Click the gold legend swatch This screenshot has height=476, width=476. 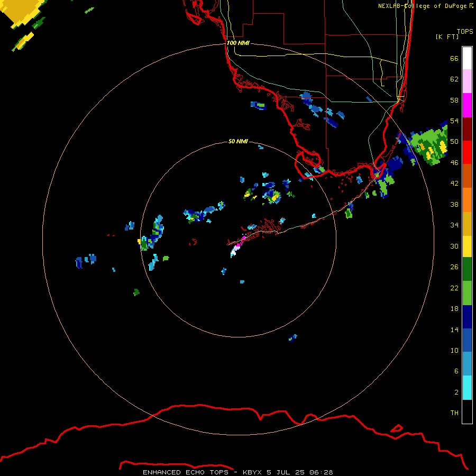pyautogui.click(x=467, y=224)
